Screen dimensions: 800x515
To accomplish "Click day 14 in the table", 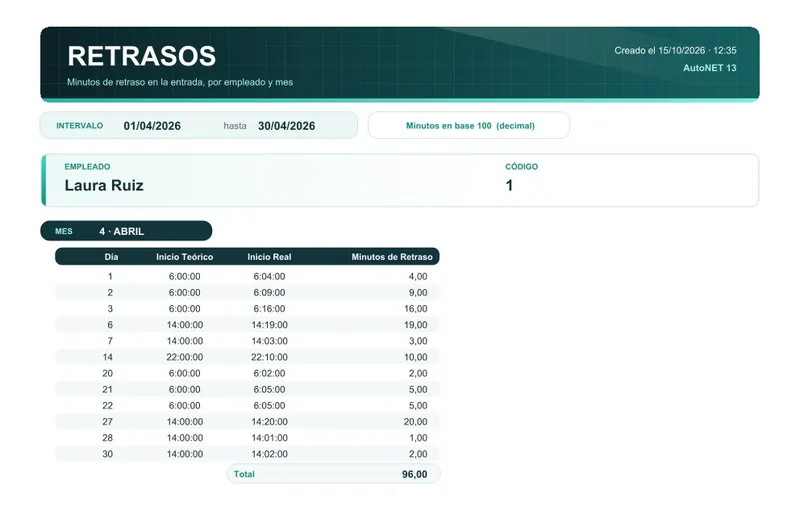I will pyautogui.click(x=108, y=357).
